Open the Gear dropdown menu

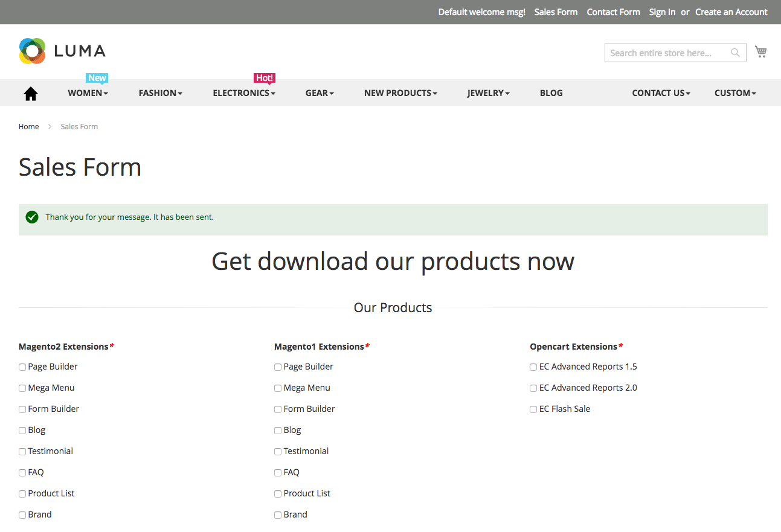320,93
